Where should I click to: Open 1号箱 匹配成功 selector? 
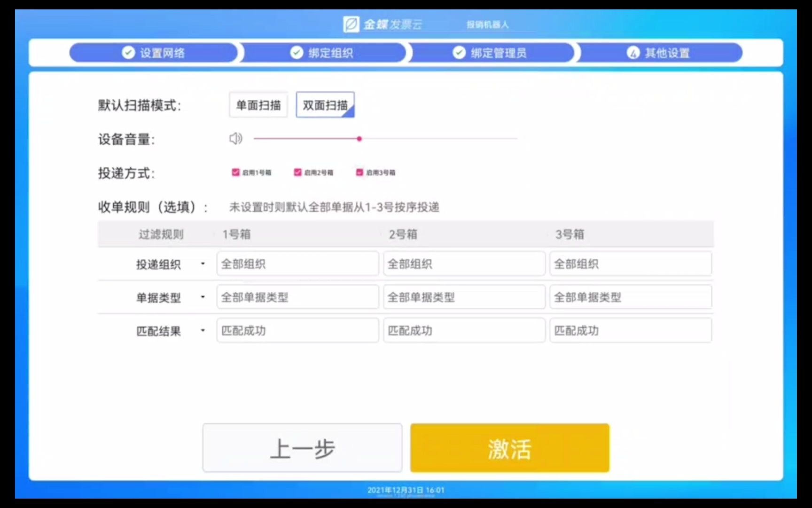(297, 330)
